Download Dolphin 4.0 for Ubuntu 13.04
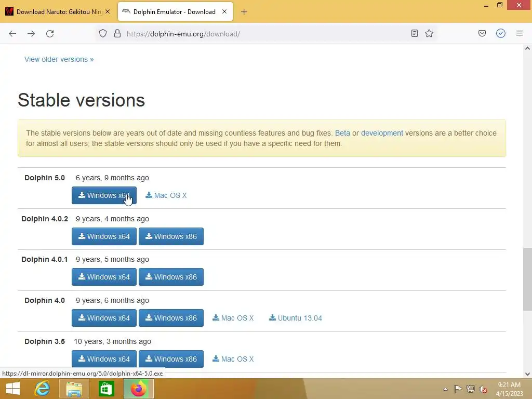The width and height of the screenshot is (532, 399). (x=296, y=318)
